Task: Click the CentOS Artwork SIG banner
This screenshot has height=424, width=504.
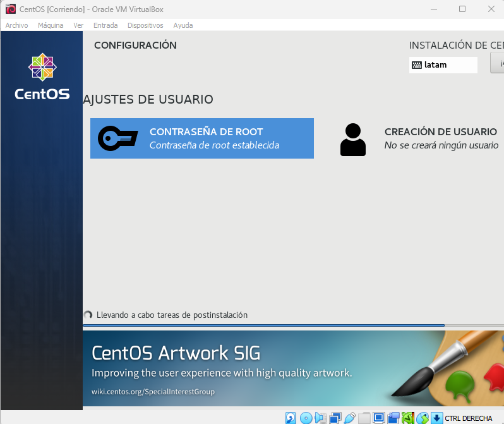Action: point(293,368)
